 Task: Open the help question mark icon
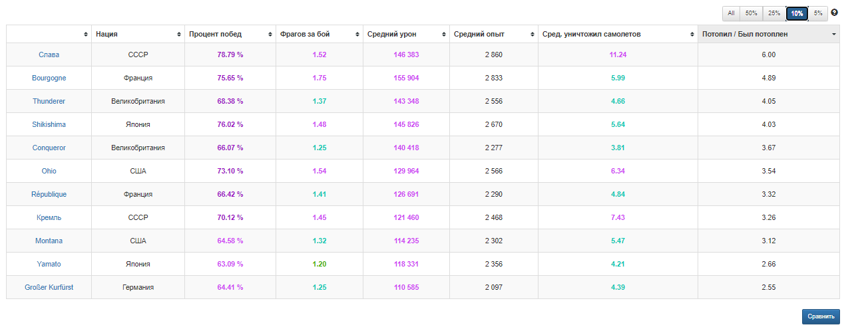834,13
